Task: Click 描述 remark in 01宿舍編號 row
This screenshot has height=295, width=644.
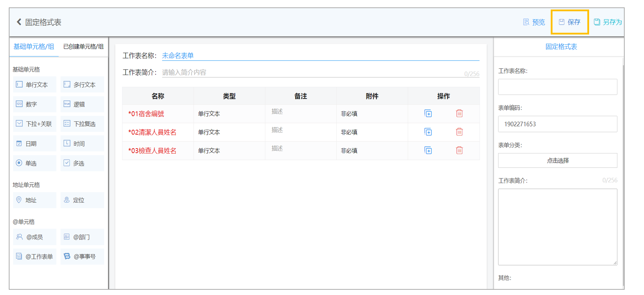Action: click(277, 112)
